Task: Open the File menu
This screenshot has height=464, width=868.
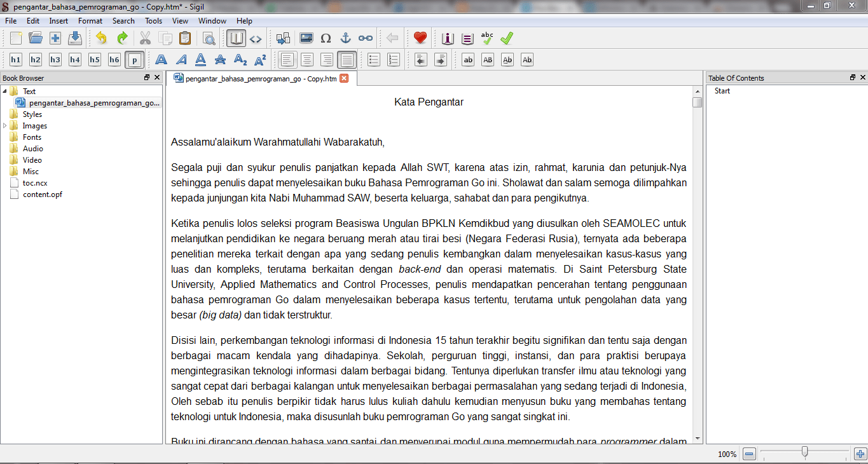Action: point(11,21)
